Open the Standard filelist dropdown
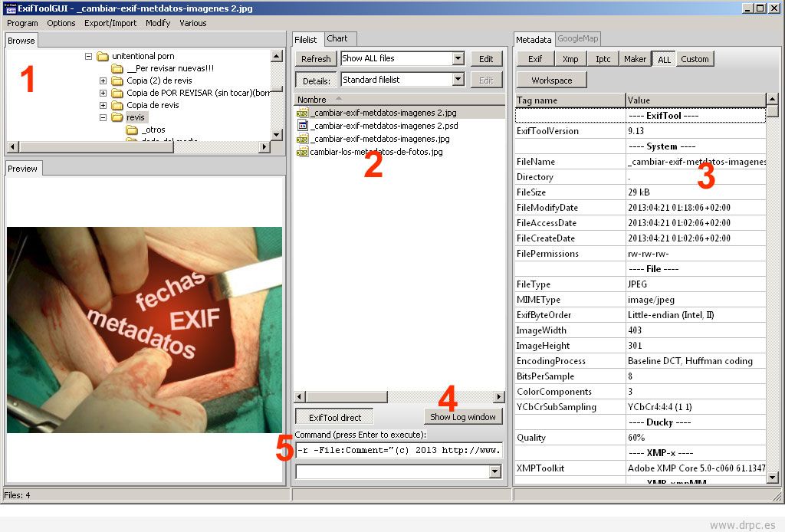Image resolution: width=785 pixels, height=532 pixels. 458,80
